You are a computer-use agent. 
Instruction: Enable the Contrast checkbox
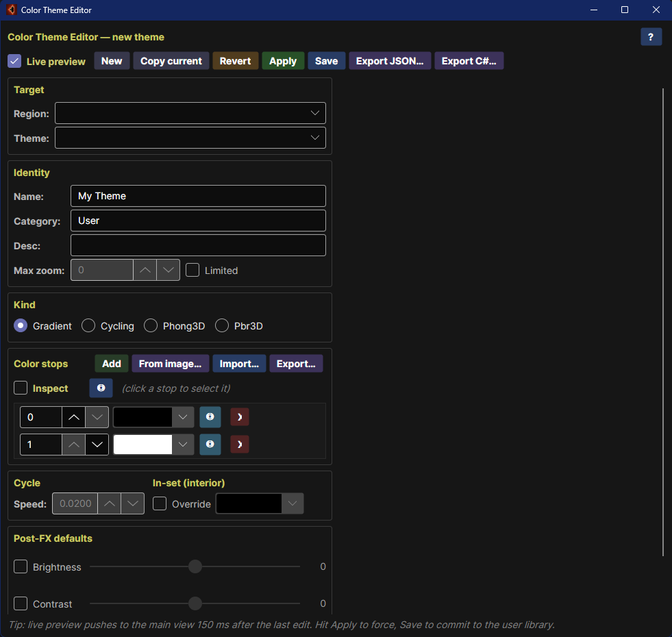21,603
